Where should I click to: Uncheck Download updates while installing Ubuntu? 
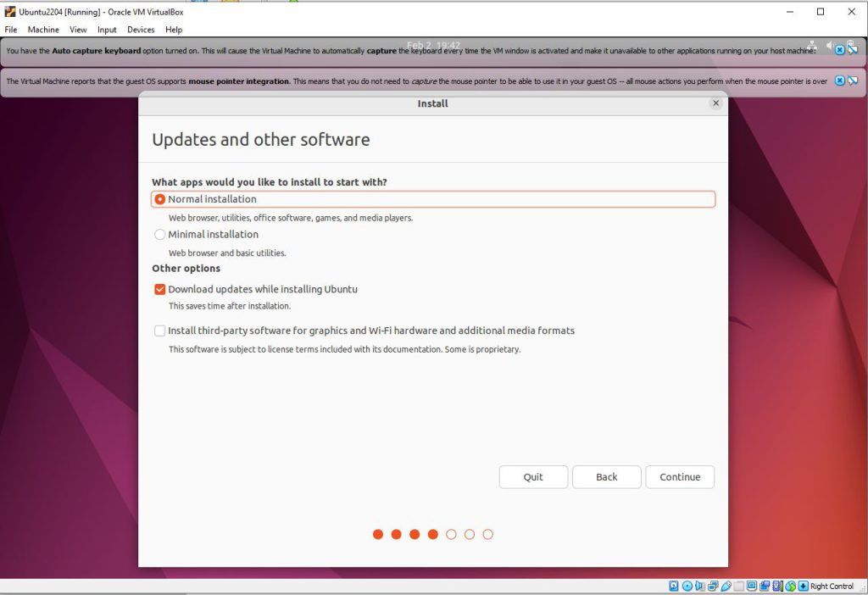point(160,290)
